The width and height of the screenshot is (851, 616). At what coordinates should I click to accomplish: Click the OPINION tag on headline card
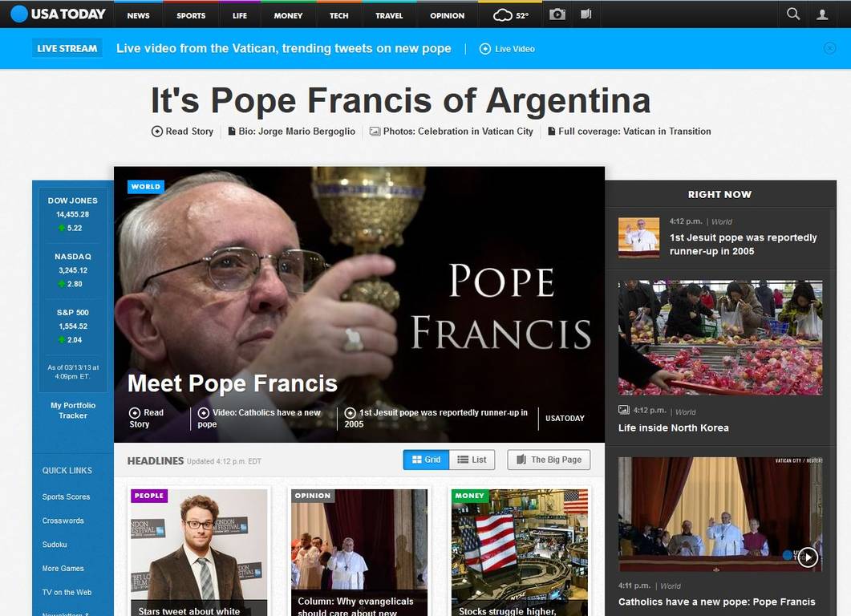313,496
